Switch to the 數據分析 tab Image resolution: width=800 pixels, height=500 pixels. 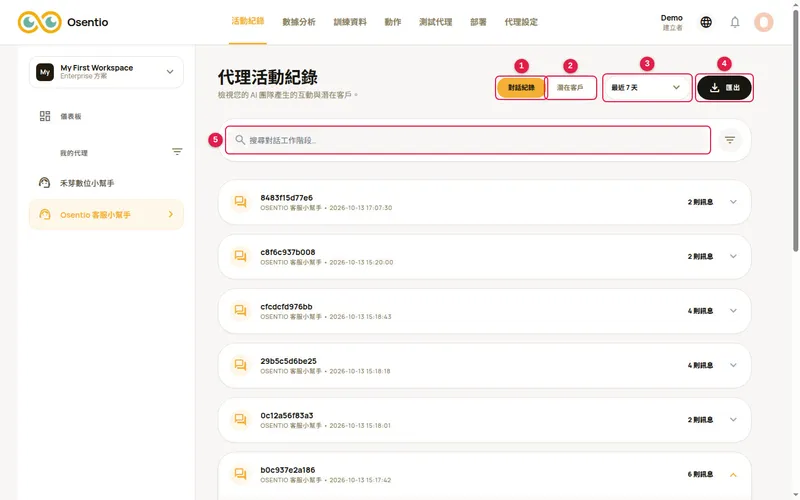[299, 22]
